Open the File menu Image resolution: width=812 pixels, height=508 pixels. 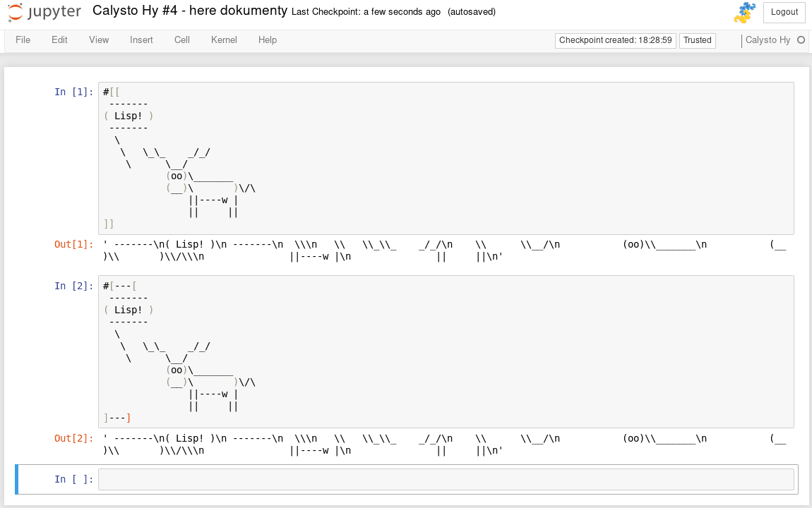[23, 40]
